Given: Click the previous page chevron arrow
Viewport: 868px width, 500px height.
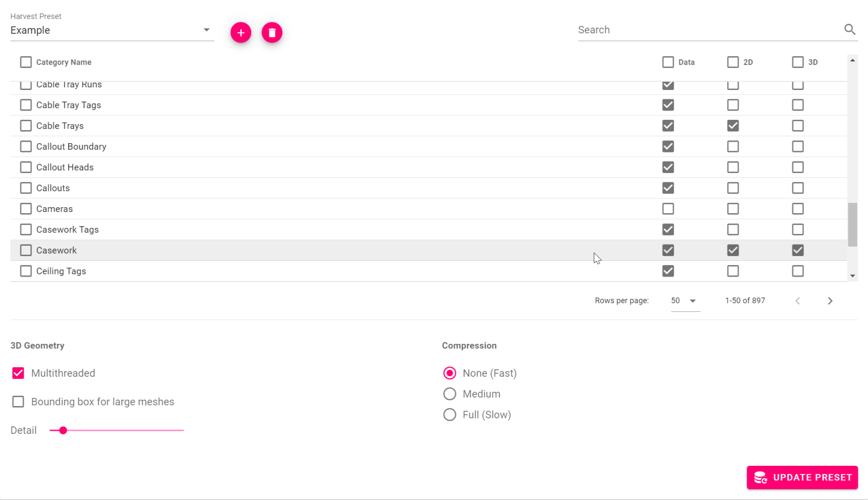Looking at the screenshot, I should click(x=797, y=300).
